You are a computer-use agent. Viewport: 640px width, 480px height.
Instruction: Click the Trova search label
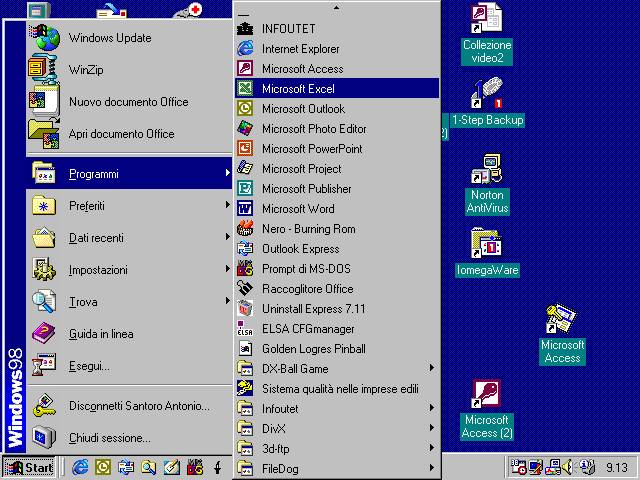click(83, 302)
